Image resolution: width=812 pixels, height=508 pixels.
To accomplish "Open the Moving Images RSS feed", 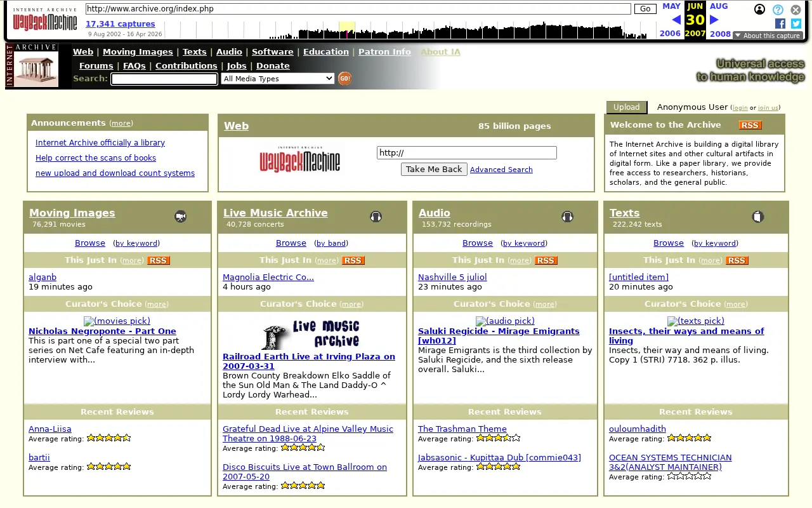I will [158, 260].
